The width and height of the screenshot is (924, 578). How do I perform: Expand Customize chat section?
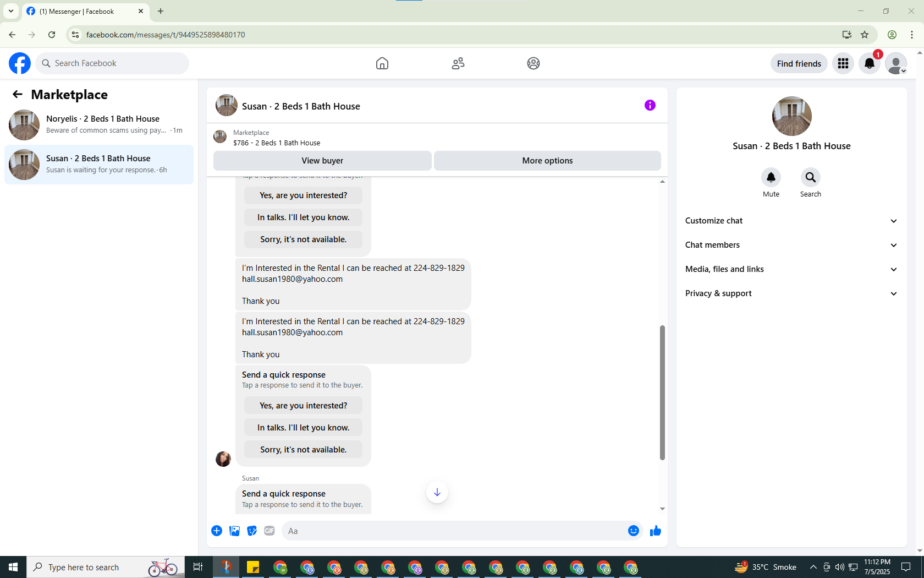[791, 221]
